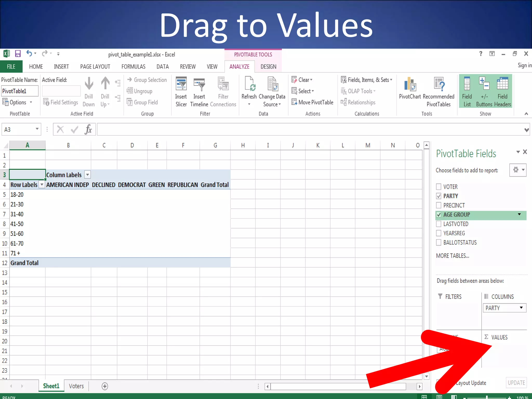Screen dimensions: 532x399
Task: Check the VOTER field checkbox
Action: [439, 187]
